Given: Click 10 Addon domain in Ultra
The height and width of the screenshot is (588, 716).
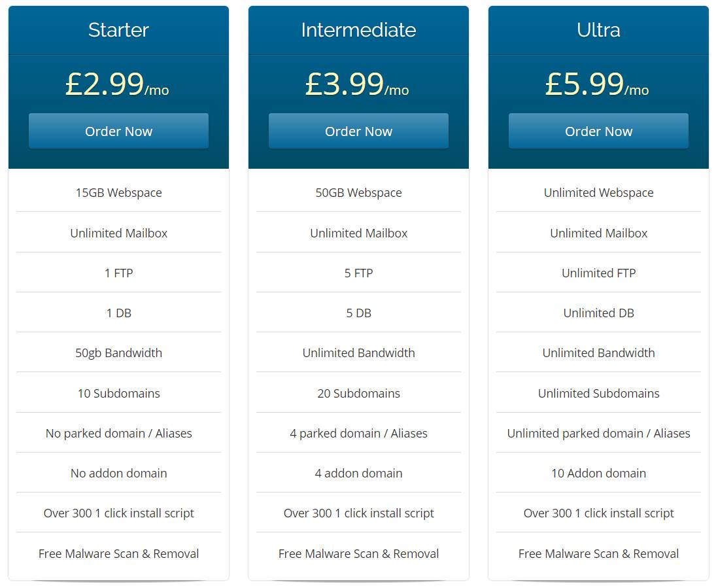Looking at the screenshot, I should coord(599,473).
